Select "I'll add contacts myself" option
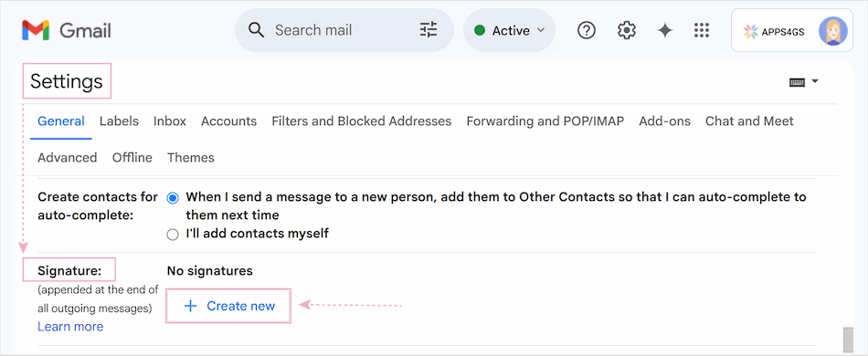 coord(173,235)
